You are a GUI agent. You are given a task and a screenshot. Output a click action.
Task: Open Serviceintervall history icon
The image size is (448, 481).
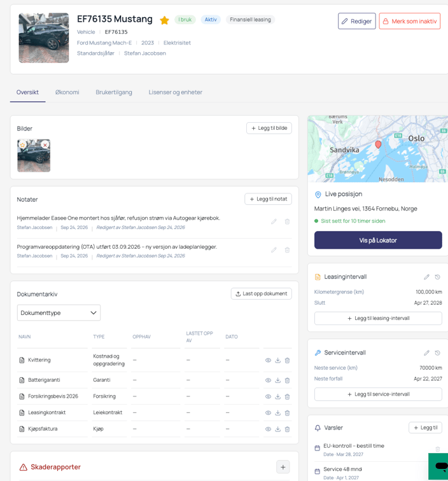438,352
